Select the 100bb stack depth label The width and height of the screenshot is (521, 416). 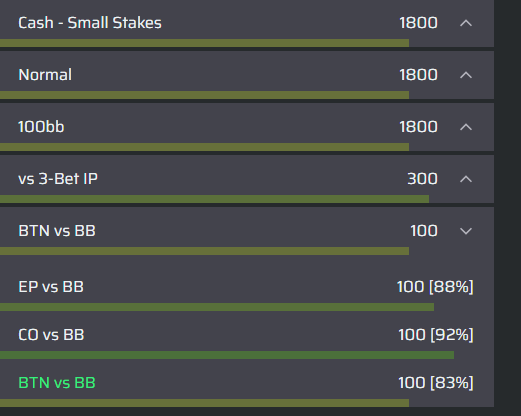click(41, 127)
